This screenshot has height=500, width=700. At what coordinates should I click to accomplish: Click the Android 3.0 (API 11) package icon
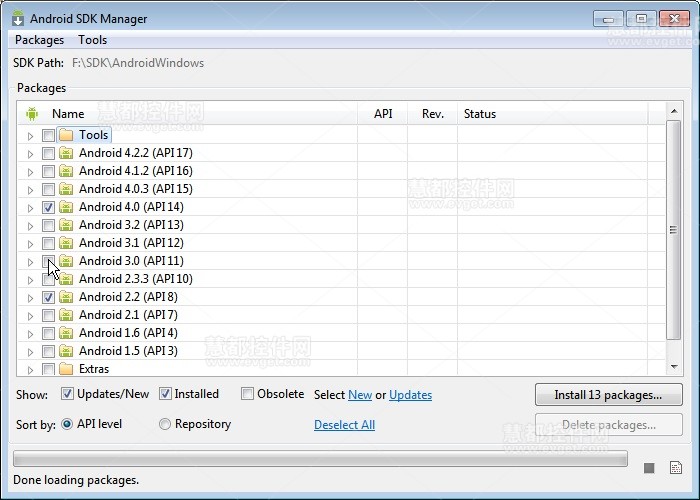pyautogui.click(x=66, y=261)
